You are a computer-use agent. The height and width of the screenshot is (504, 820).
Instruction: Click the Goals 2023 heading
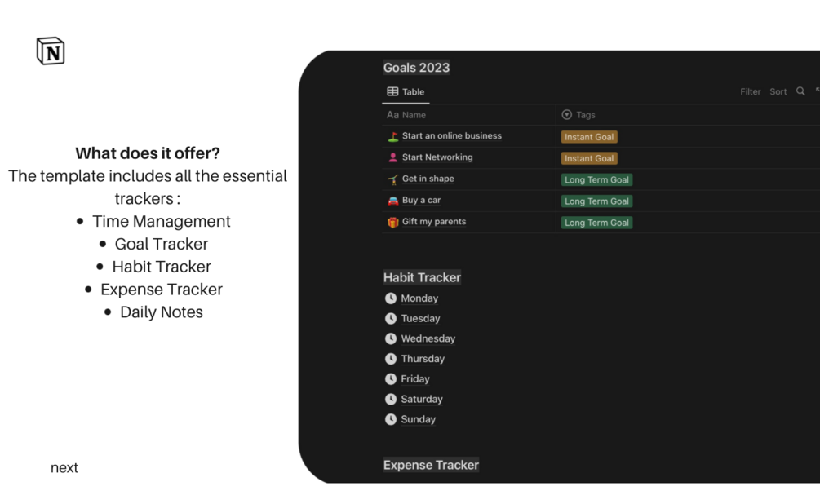coord(416,68)
